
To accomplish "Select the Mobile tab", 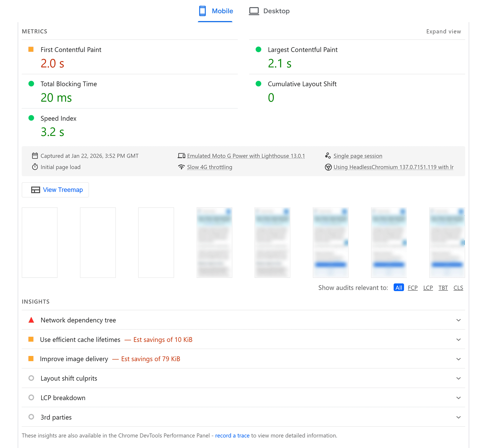I will pos(222,11).
